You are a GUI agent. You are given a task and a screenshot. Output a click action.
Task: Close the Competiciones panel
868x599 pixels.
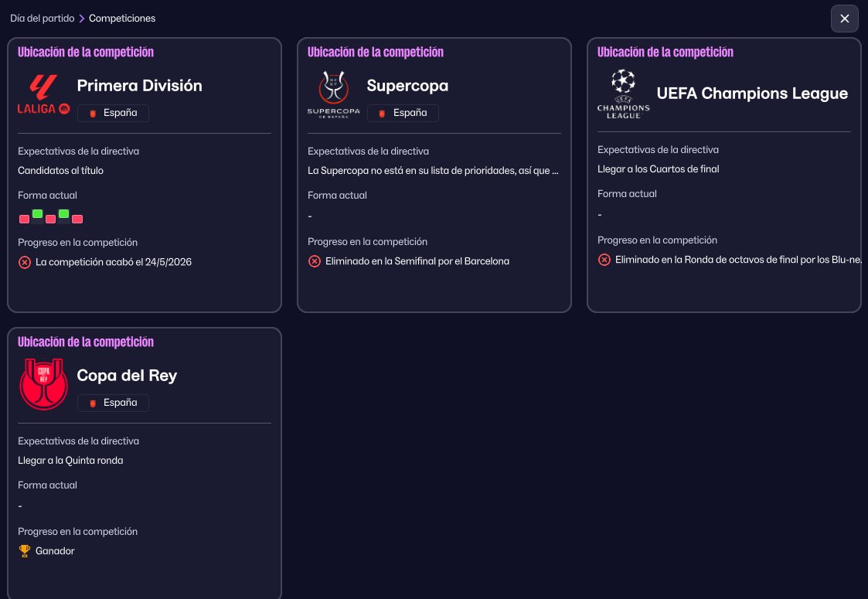844,19
